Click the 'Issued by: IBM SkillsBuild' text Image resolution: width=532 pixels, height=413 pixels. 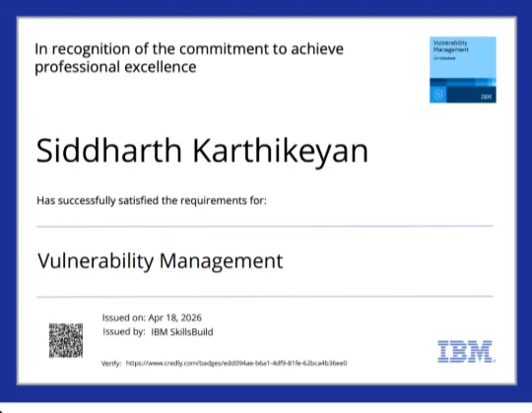pyautogui.click(x=158, y=331)
